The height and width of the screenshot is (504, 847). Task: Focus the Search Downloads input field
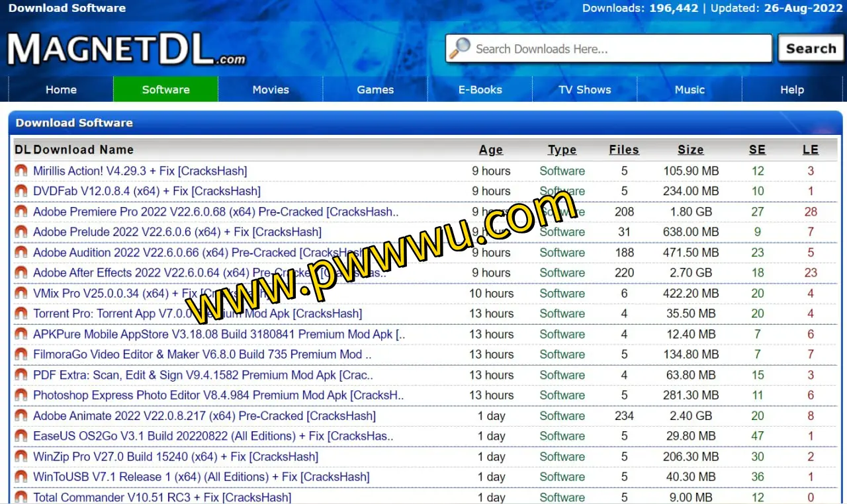[x=619, y=49]
